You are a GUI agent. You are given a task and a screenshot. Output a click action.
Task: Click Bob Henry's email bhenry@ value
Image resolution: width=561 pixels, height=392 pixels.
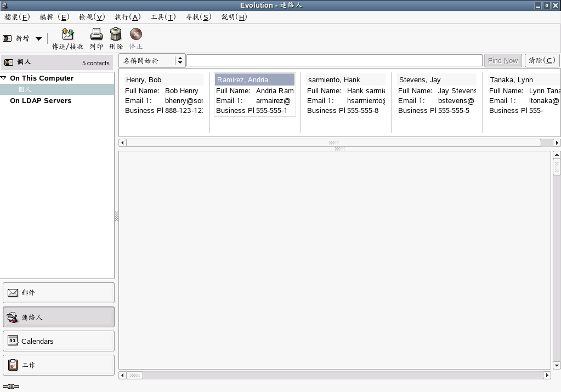[184, 101]
